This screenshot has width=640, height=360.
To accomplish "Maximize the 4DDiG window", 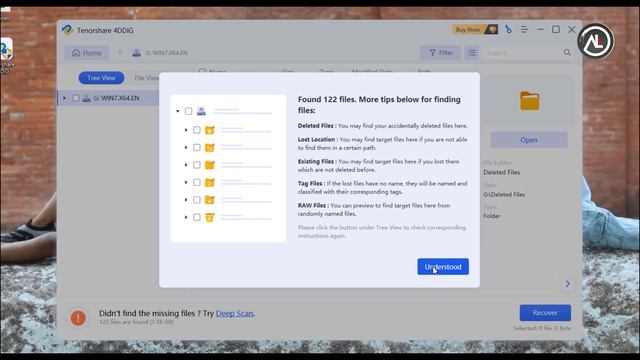I will point(556,29).
